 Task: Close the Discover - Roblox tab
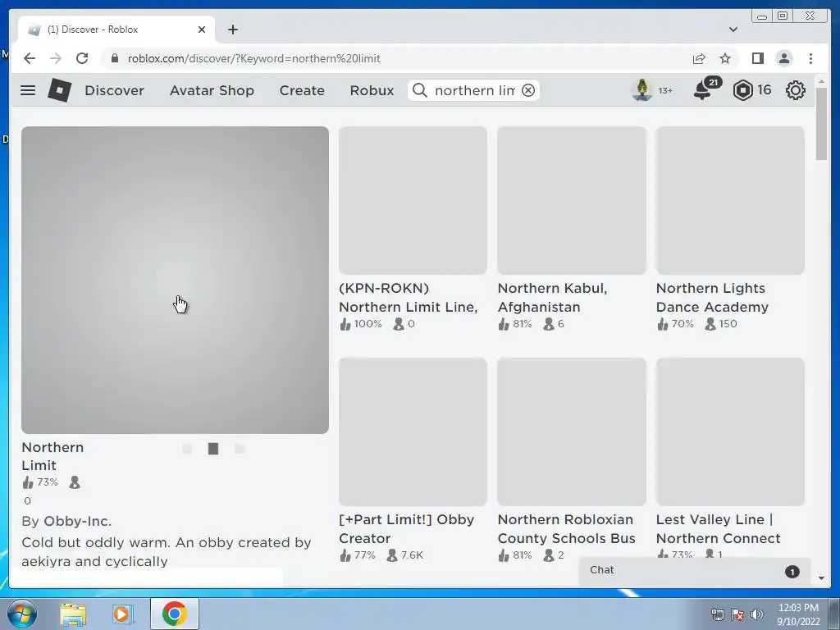pyautogui.click(x=202, y=30)
